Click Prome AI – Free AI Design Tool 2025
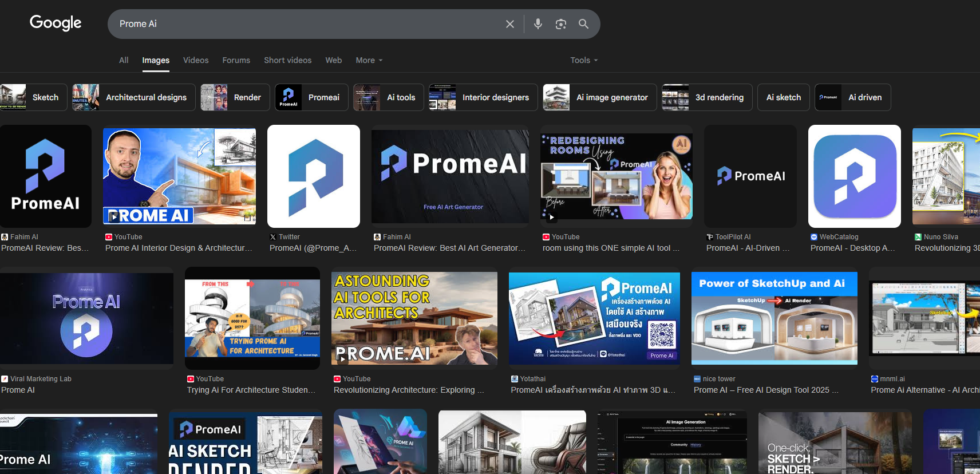The width and height of the screenshot is (980, 474). click(766, 390)
